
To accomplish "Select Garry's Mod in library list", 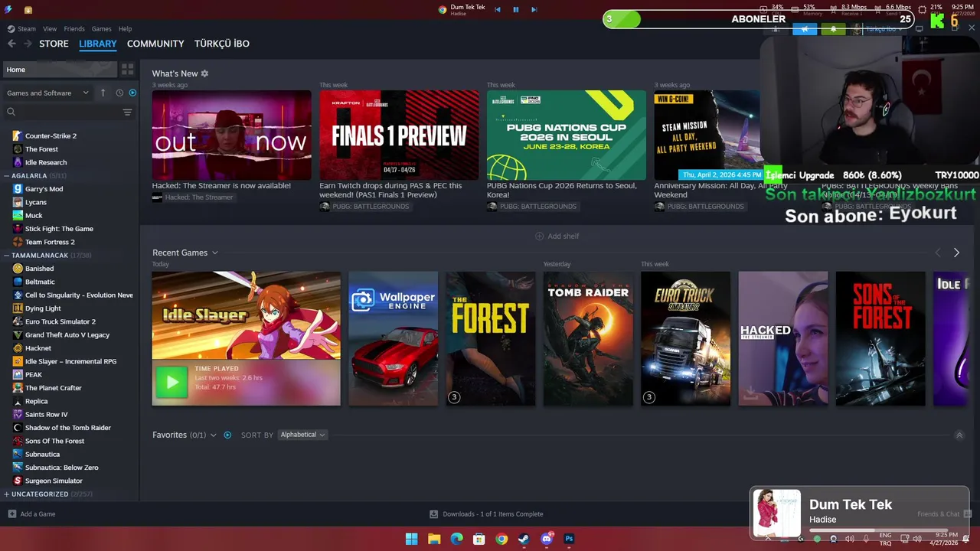I will pos(44,189).
